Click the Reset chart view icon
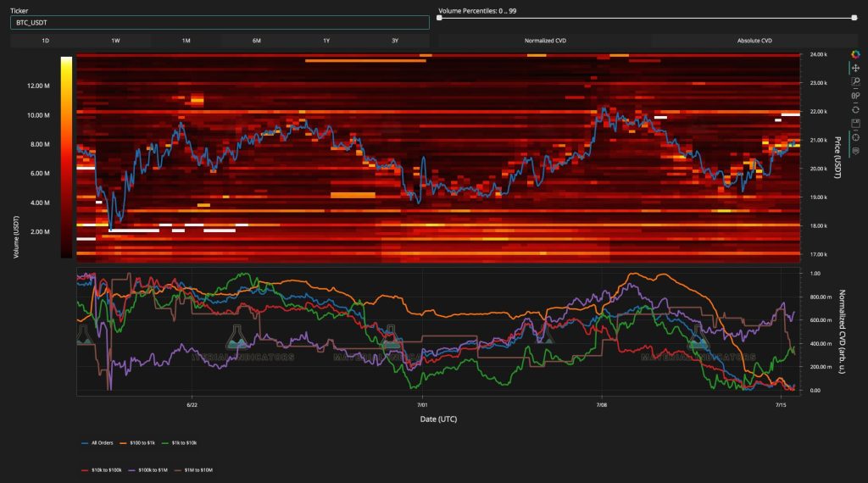 855,109
